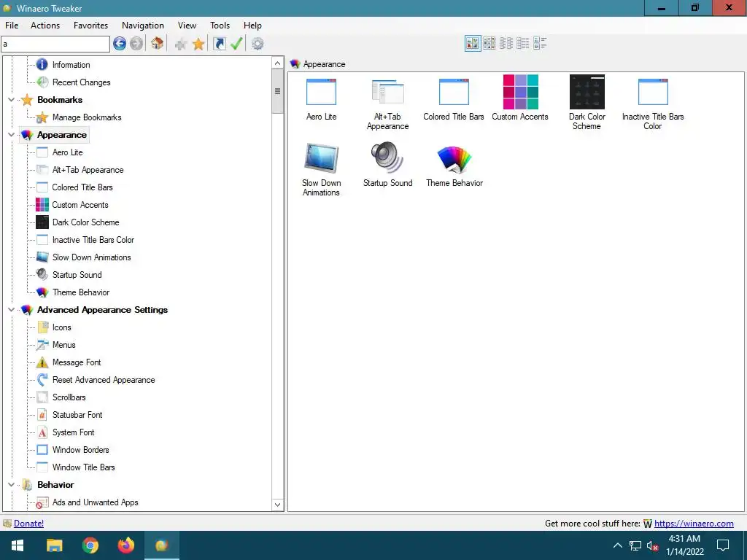Open Colored Title Bars icon in right pane

pos(454,92)
